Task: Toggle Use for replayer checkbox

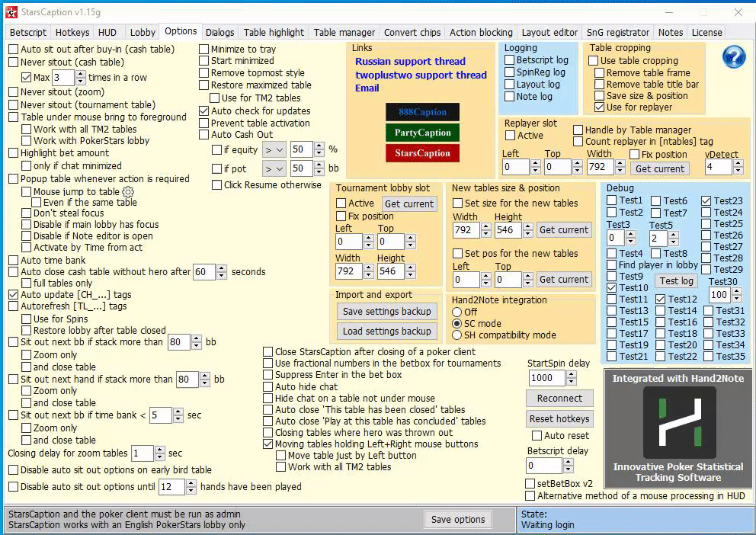Action: coord(599,107)
